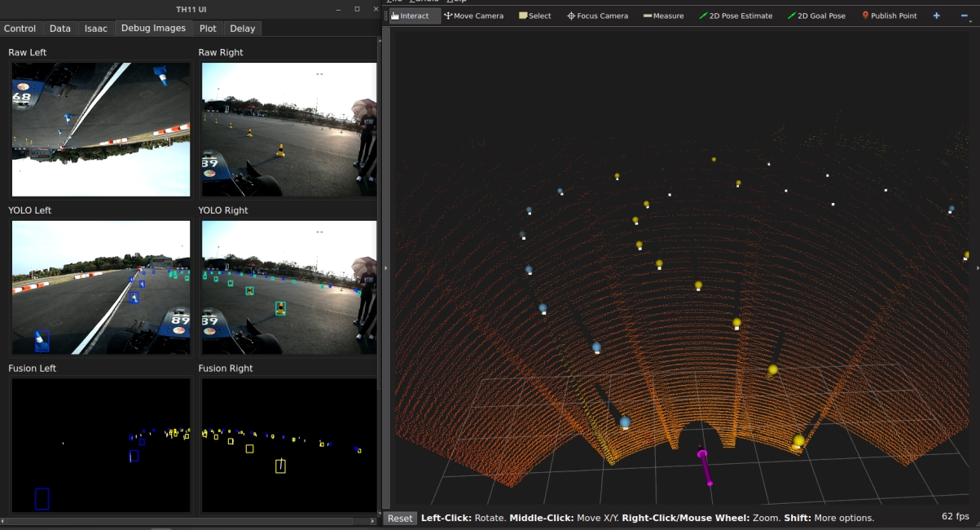Click the "YOLO Right" label
Viewport: 980px width, 530px height.
pos(223,210)
